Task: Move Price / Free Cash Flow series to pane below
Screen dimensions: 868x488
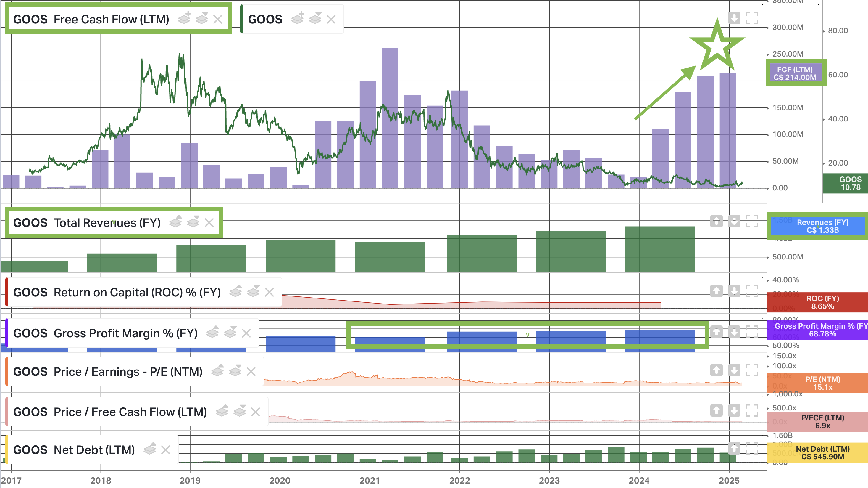Action: pyautogui.click(x=240, y=411)
